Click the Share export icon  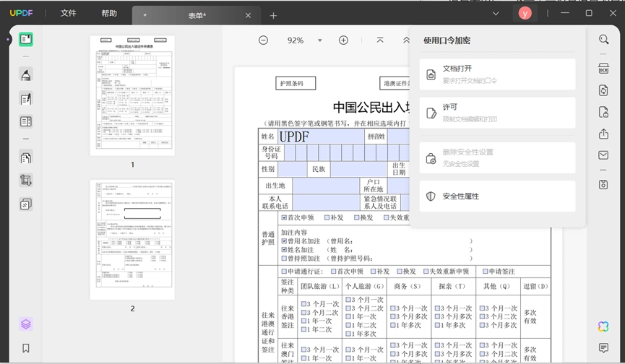pos(603,134)
